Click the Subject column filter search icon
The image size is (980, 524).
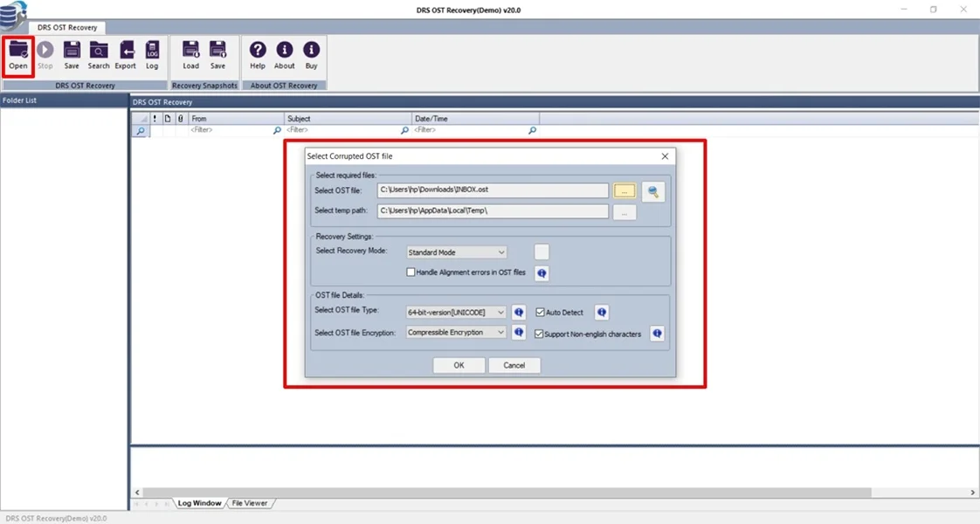pos(404,130)
